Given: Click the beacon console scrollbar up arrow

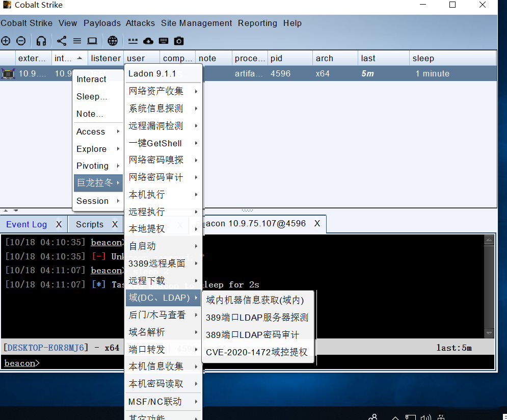Looking at the screenshot, I should pos(489,240).
